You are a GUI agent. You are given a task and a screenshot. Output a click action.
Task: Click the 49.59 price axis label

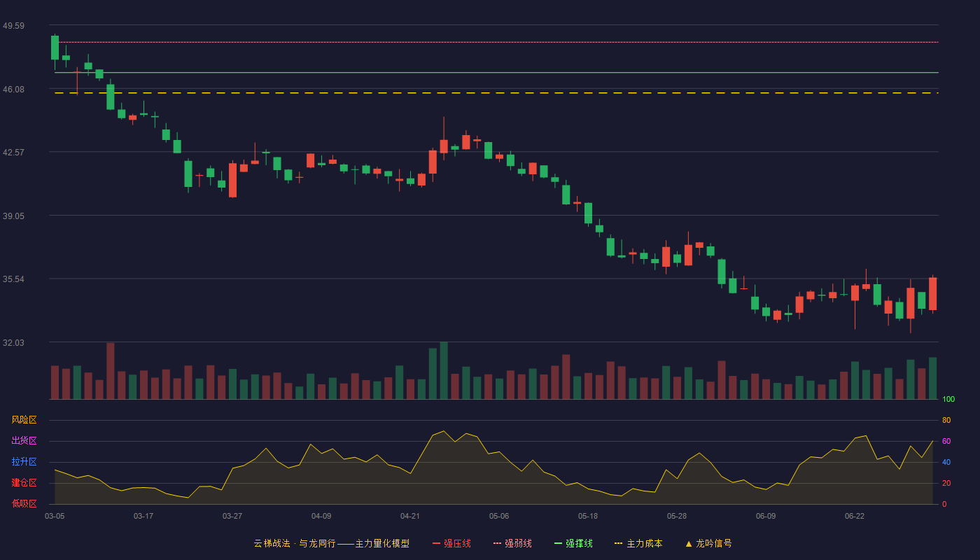[13, 26]
